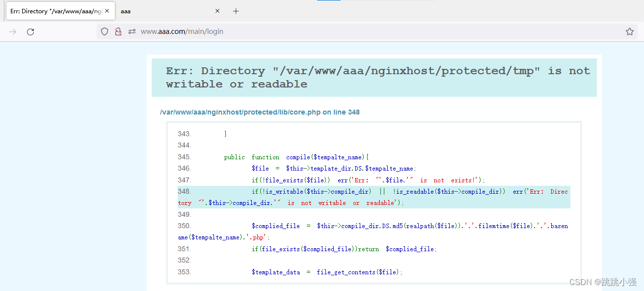Close the 'Err: Directory' tab
Screen dimensions: 644x291
pyautogui.click(x=107, y=11)
